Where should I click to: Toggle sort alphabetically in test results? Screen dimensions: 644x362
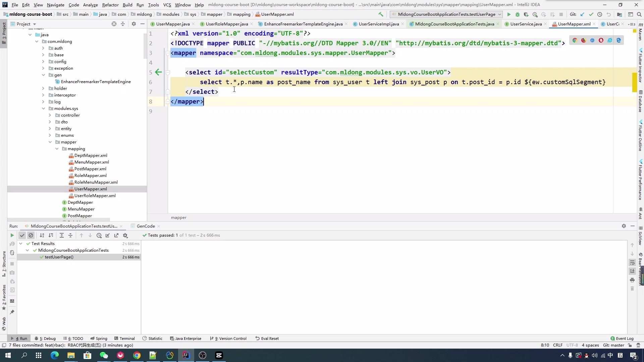click(x=42, y=235)
